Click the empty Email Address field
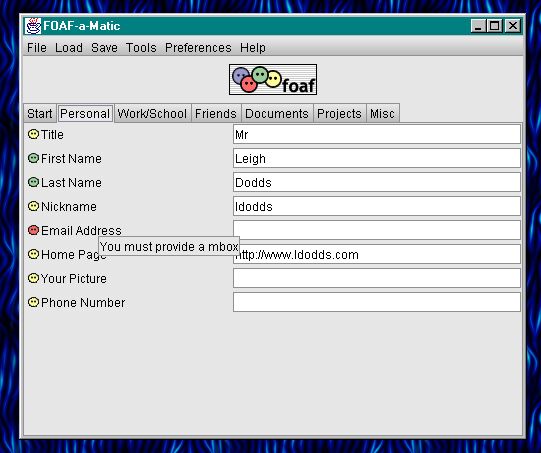The width and height of the screenshot is (541, 453). [377, 230]
